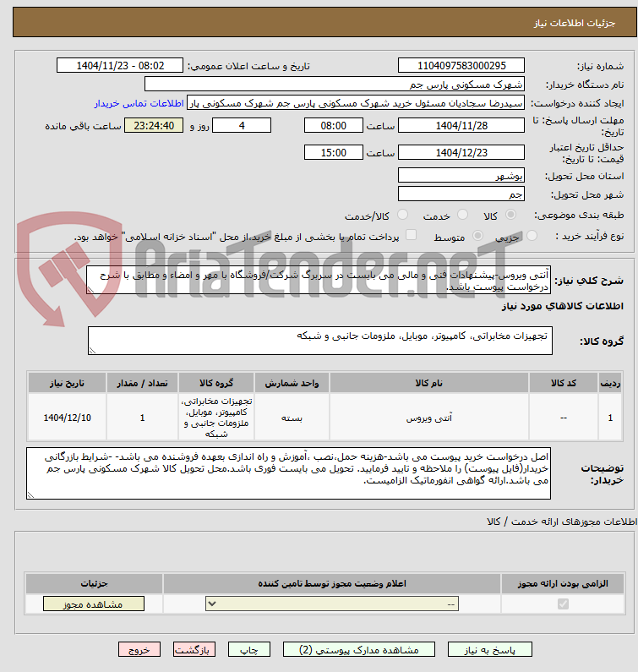Click the توضیحات خریدار text area

point(288,473)
